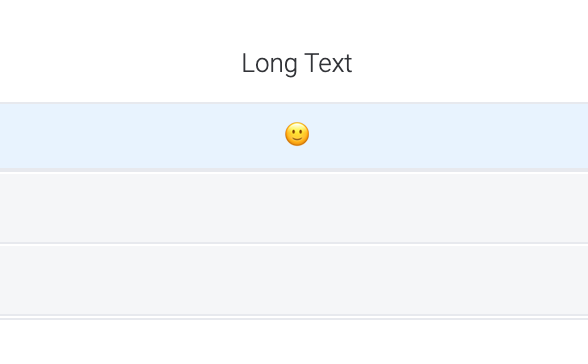Activate the middle empty row's text cell
The height and width of the screenshot is (364, 588).
[294, 208]
